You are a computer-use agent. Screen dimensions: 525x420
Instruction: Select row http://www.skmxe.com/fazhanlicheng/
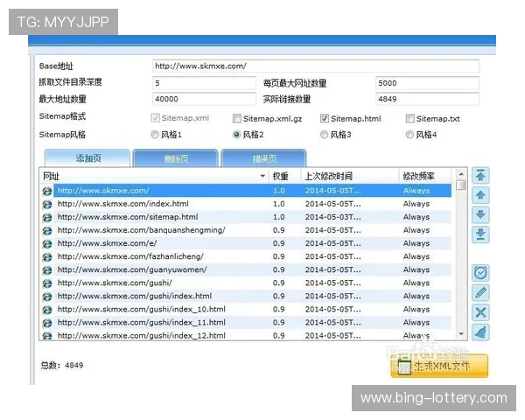click(x=246, y=256)
